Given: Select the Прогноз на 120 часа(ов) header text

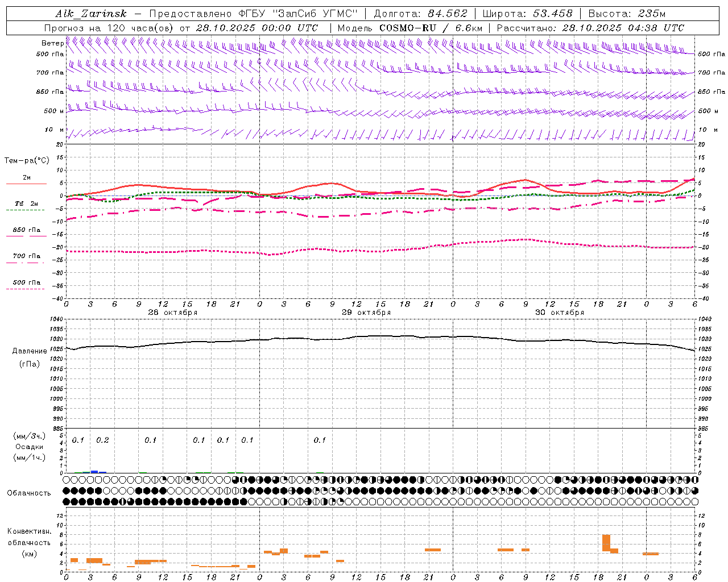Looking at the screenshot, I should click(109, 28).
